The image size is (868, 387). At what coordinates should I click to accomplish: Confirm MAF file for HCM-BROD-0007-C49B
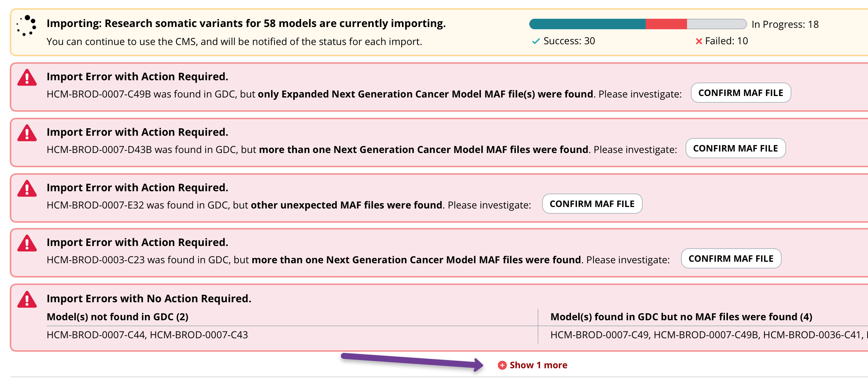[741, 93]
